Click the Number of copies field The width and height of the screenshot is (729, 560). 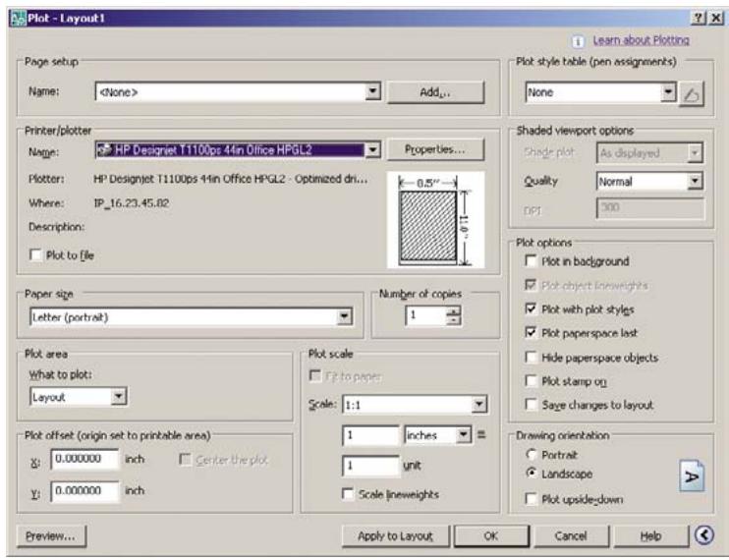pos(425,316)
